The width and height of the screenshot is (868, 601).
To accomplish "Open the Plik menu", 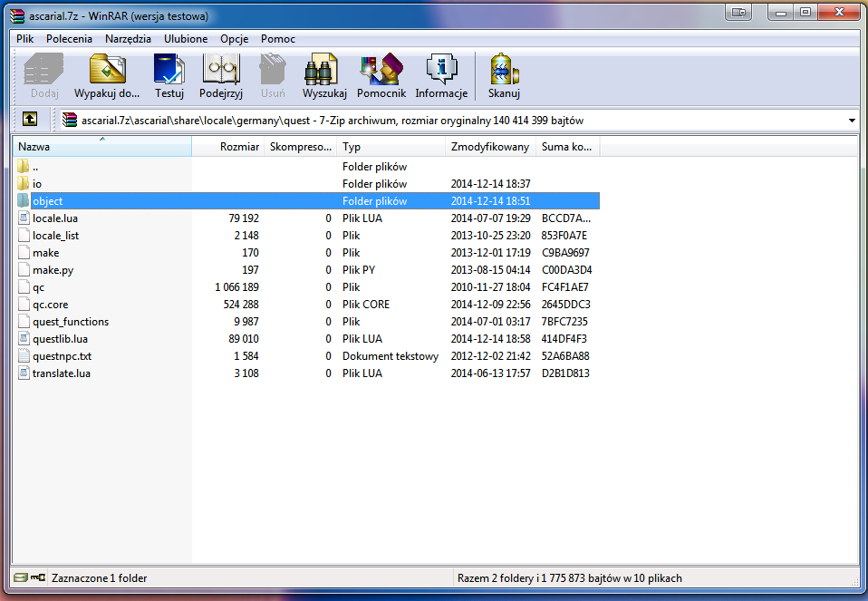I will pyautogui.click(x=24, y=39).
